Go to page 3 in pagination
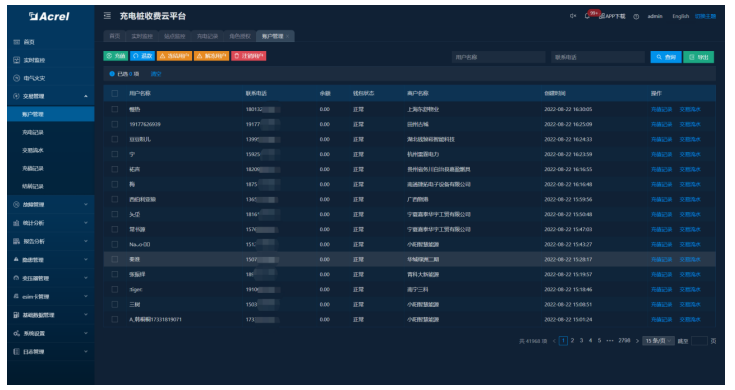 point(581,341)
